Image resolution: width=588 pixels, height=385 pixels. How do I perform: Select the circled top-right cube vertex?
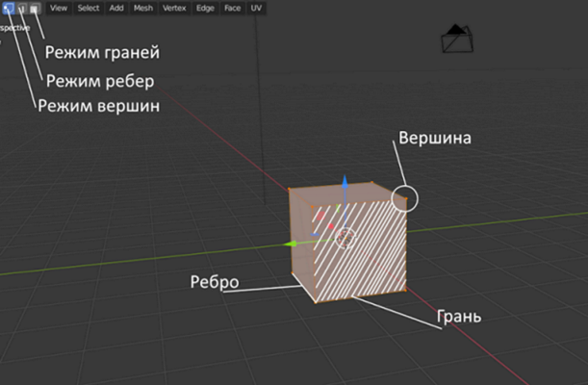(x=405, y=199)
